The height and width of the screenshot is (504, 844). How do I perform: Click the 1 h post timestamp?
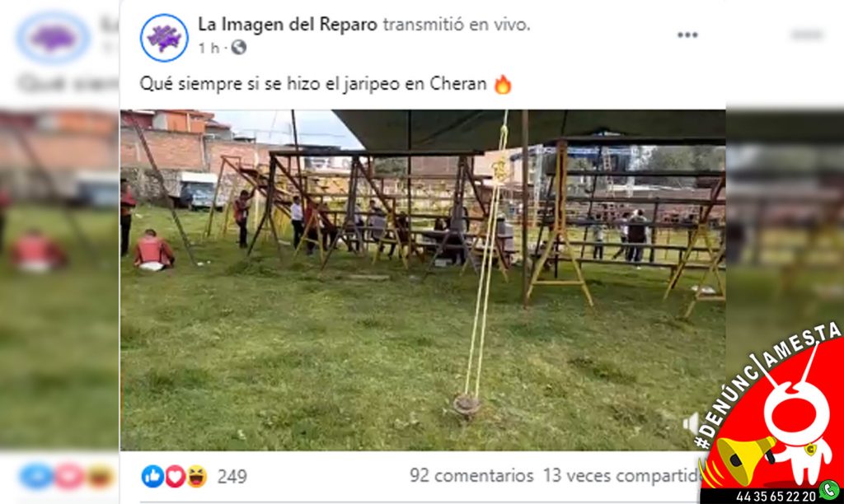(209, 48)
